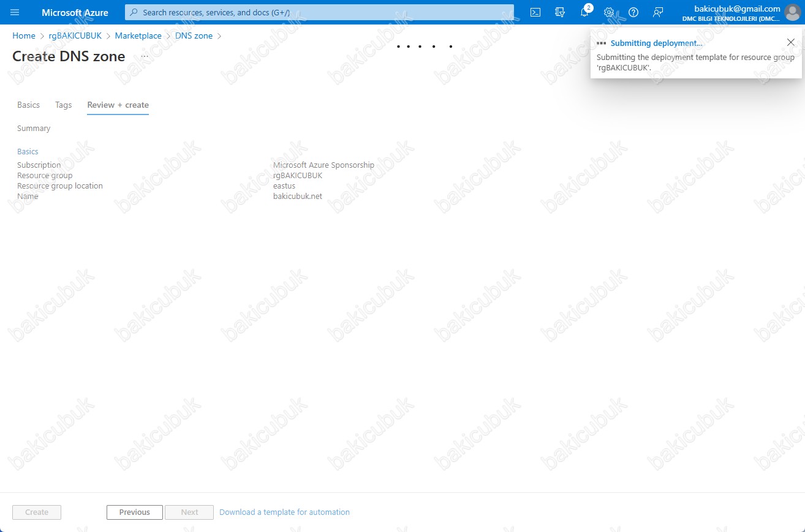The height and width of the screenshot is (532, 805).
Task: Select the Review + create tab
Action: pyautogui.click(x=118, y=105)
